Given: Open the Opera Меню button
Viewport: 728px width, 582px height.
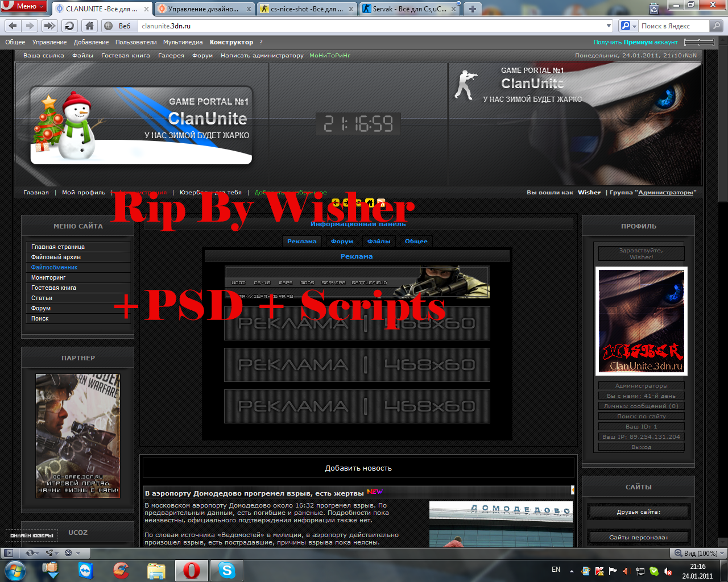Looking at the screenshot, I should click(x=23, y=6).
